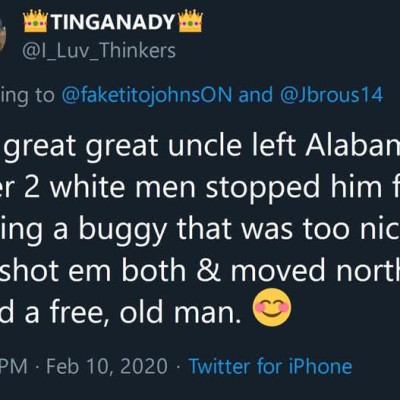The width and height of the screenshot is (400, 400).
Task: Visit the @Jbrous14 mentioned profile
Action: pyautogui.click(x=332, y=95)
